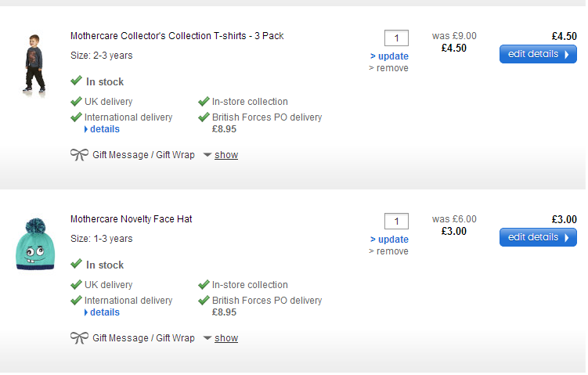Click the gift bow icon for T-shirts pack
Image resolution: width=588 pixels, height=375 pixels.
click(x=79, y=155)
